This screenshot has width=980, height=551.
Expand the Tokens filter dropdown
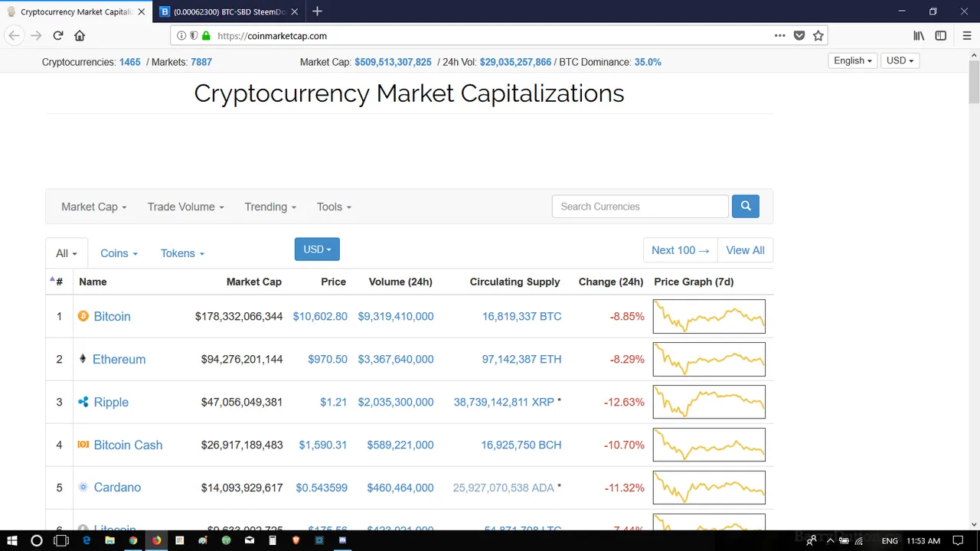tap(182, 253)
